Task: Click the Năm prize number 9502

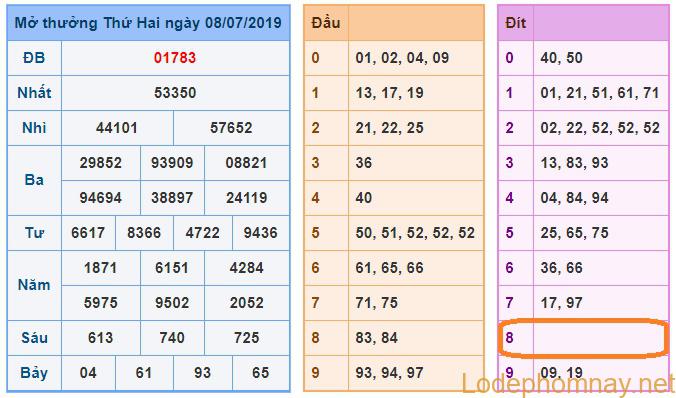Action: [172, 303]
